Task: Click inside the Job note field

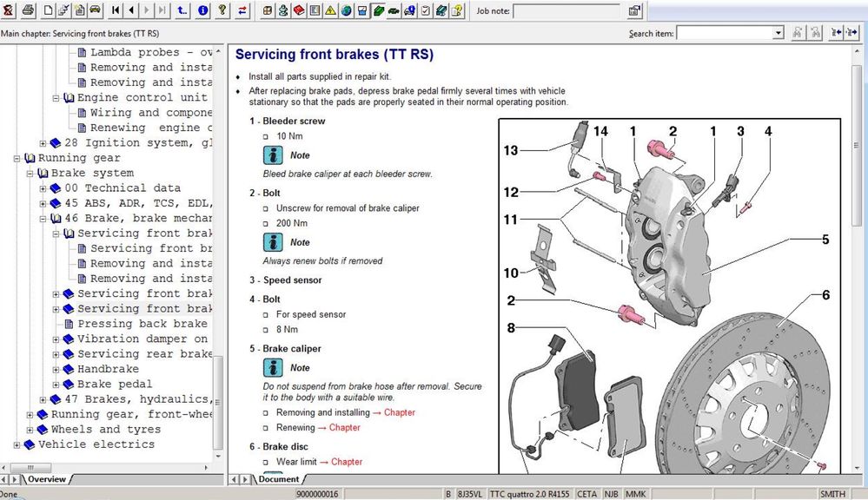Action: (567, 10)
